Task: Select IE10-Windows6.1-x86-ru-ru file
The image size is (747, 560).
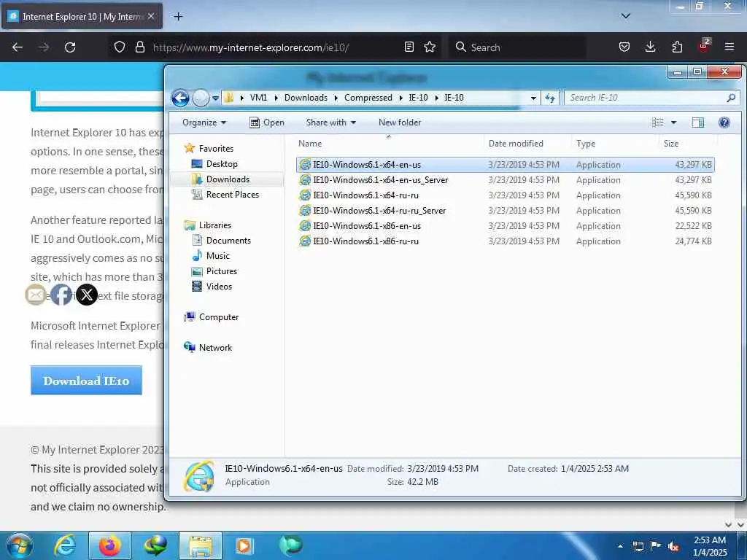Action: tap(505, 241)
